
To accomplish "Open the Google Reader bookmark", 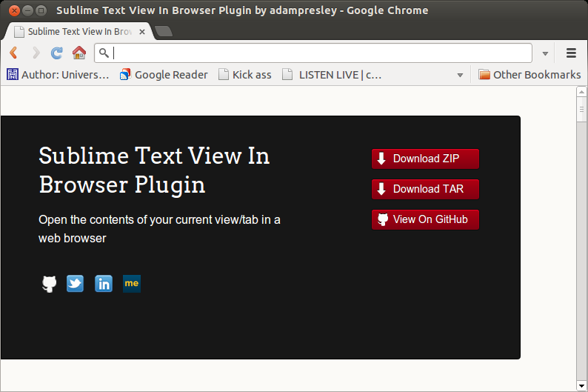I will coord(164,75).
